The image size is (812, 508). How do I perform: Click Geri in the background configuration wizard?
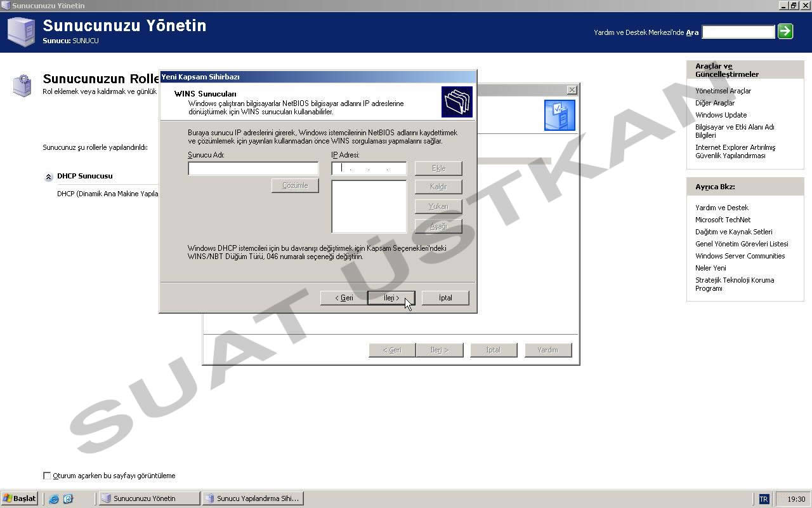[392, 350]
